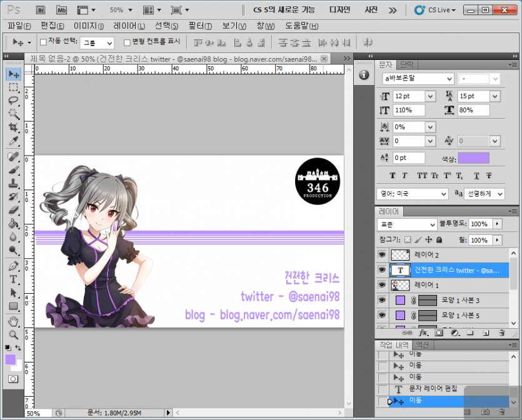
Task: Select the Magic Wand tool
Action: pyautogui.click(x=13, y=114)
